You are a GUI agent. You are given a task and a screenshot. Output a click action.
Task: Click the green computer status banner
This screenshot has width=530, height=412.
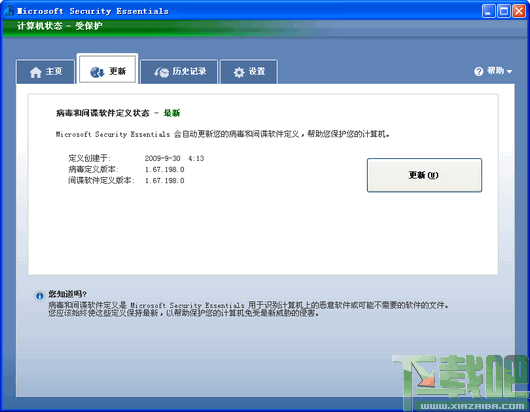159,27
